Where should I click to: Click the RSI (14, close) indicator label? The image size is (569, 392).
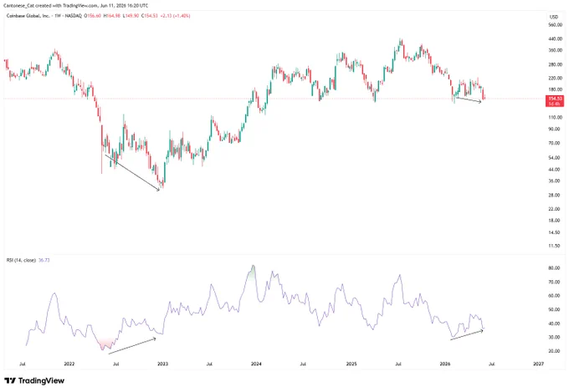pyautogui.click(x=21, y=260)
